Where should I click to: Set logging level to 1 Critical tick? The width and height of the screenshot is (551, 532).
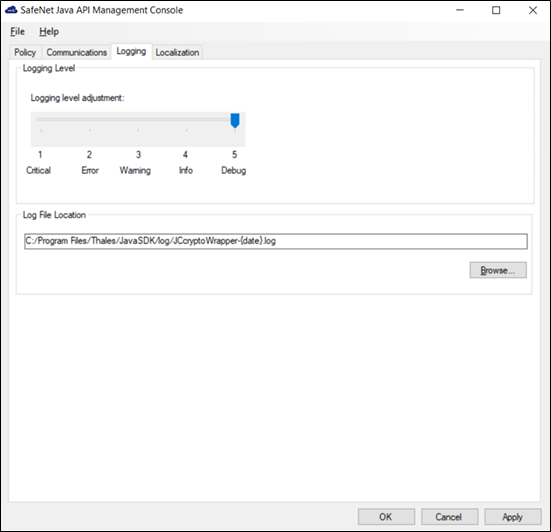[41, 130]
